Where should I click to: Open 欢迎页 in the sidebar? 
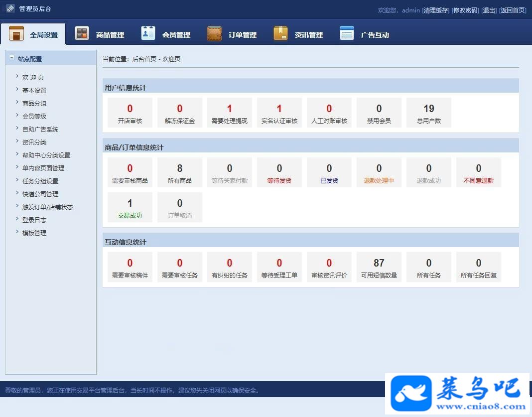pyautogui.click(x=33, y=77)
